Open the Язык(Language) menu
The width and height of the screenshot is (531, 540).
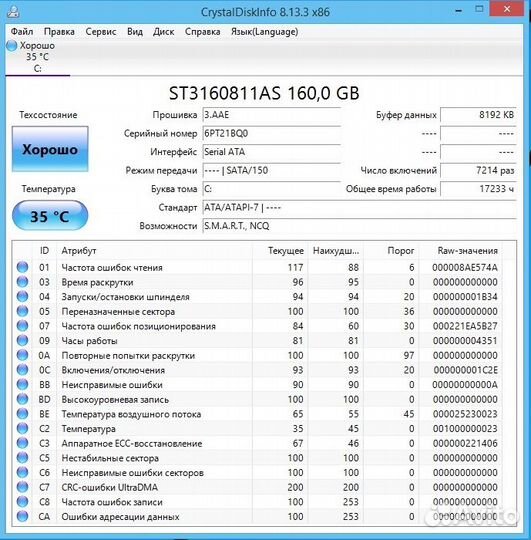coord(264,32)
